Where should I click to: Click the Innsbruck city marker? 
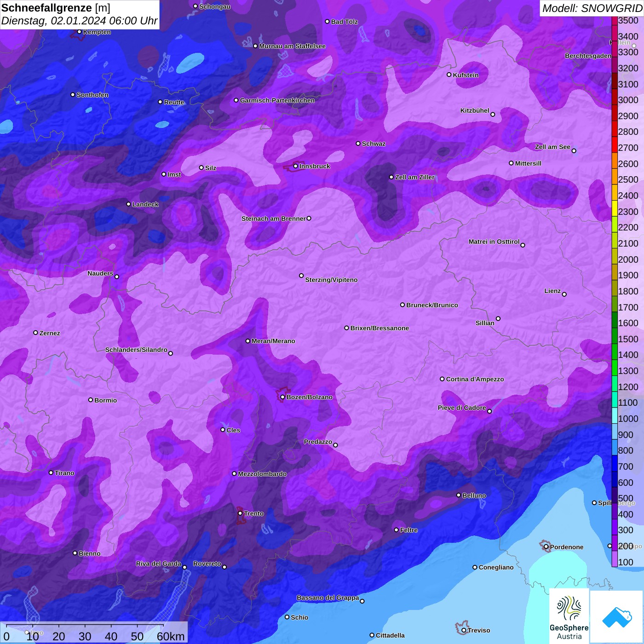click(296, 166)
